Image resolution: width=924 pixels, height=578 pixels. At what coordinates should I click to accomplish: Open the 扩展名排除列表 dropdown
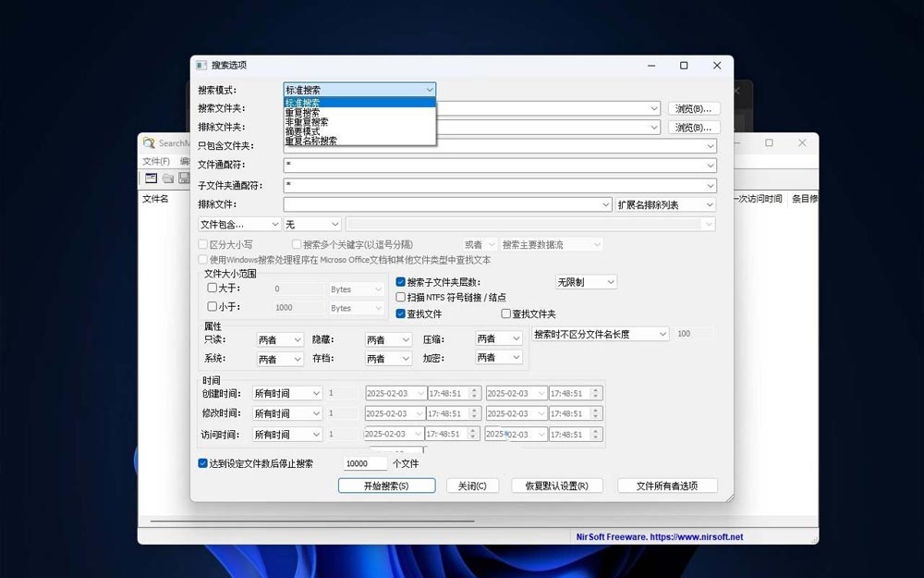[666, 204]
